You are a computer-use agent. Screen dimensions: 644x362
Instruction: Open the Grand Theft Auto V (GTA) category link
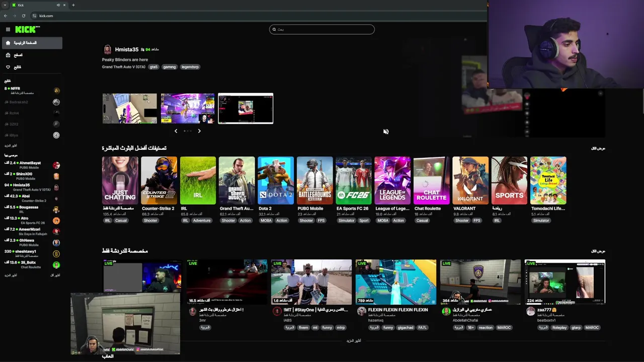click(124, 67)
